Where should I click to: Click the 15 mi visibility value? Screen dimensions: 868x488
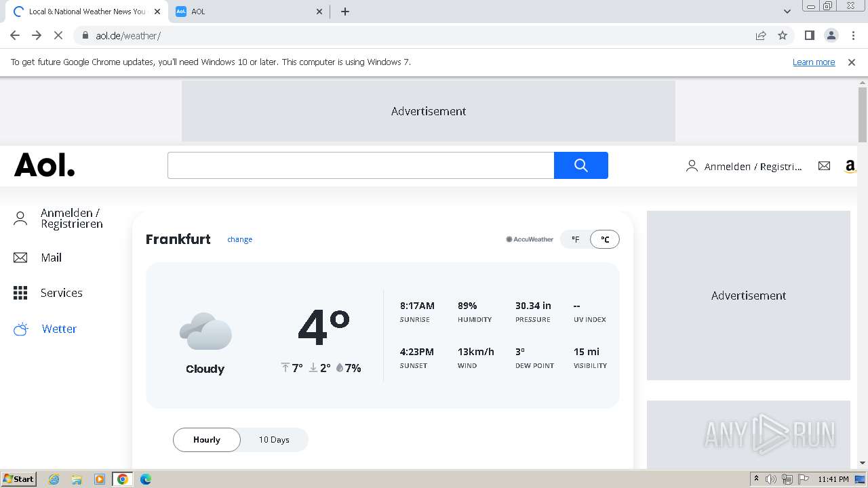point(587,352)
